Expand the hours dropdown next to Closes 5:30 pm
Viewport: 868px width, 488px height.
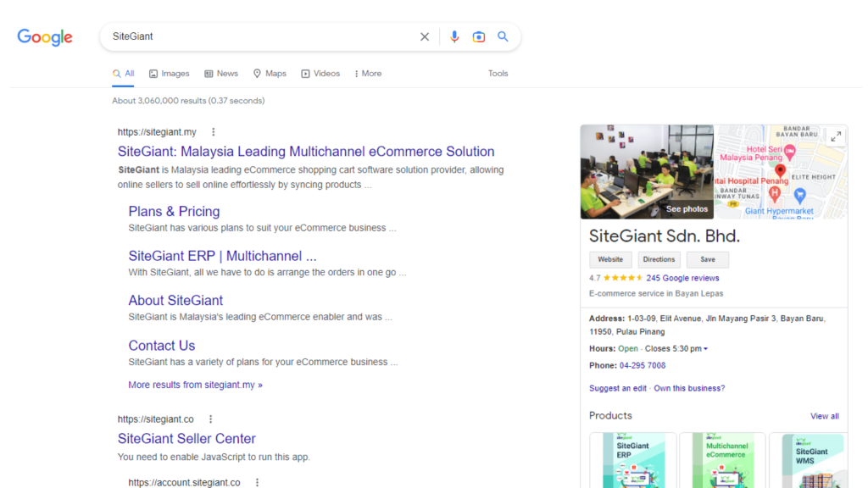point(705,348)
